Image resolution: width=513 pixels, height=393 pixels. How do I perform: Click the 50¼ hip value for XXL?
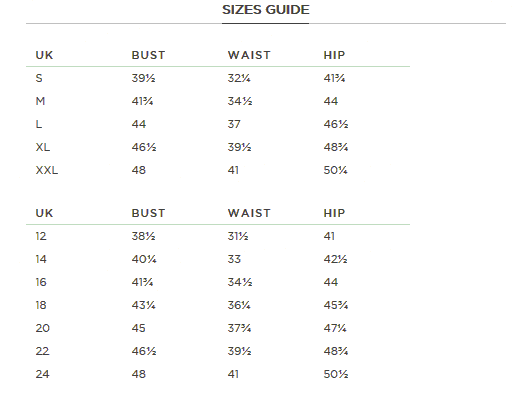pyautogui.click(x=336, y=170)
